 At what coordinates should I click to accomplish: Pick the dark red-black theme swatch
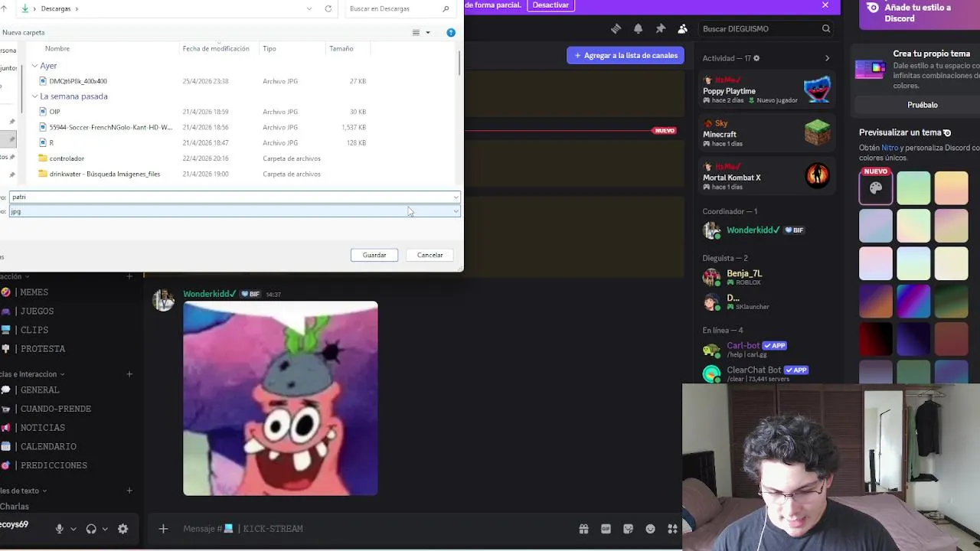click(x=876, y=338)
